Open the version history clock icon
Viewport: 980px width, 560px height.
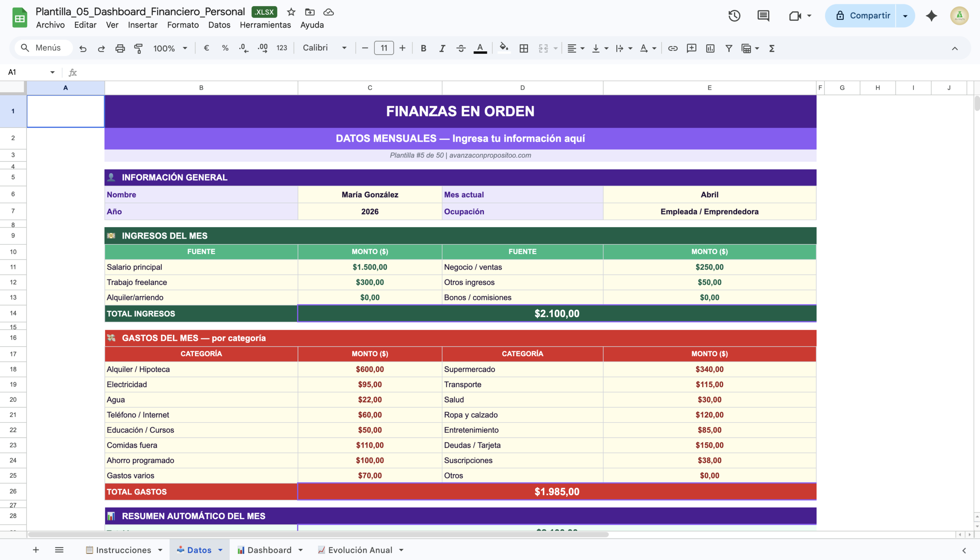[734, 16]
